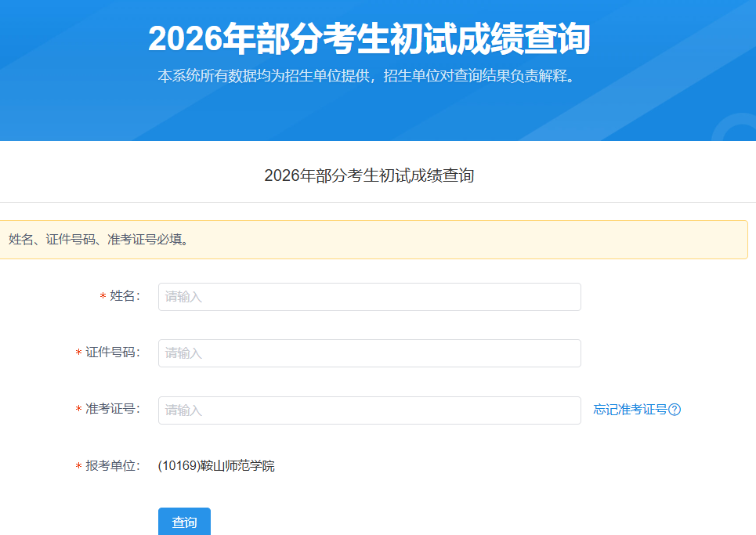This screenshot has height=535, width=756.
Task: Select the (10169)鞍山师范学院 text
Action: pos(216,466)
